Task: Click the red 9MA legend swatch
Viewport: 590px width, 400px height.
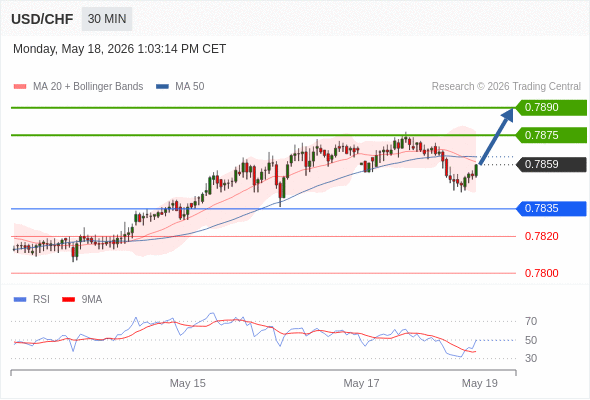Action: 68,300
